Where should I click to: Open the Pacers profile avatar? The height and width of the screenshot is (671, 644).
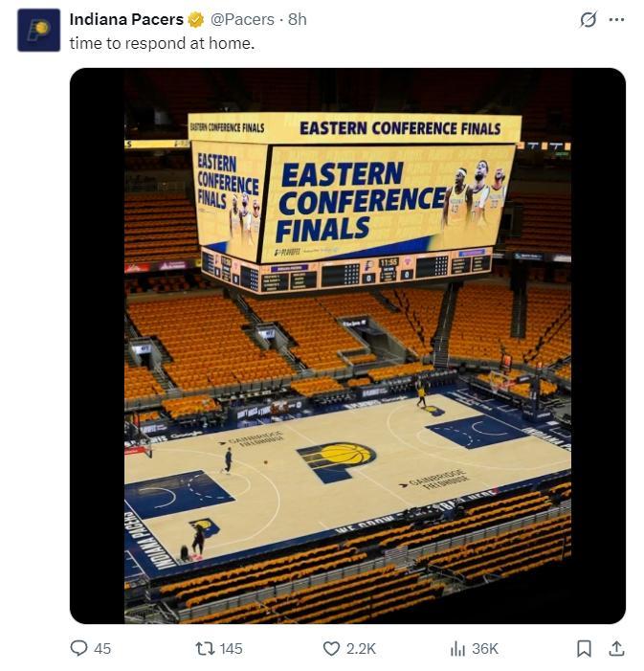(x=38, y=30)
